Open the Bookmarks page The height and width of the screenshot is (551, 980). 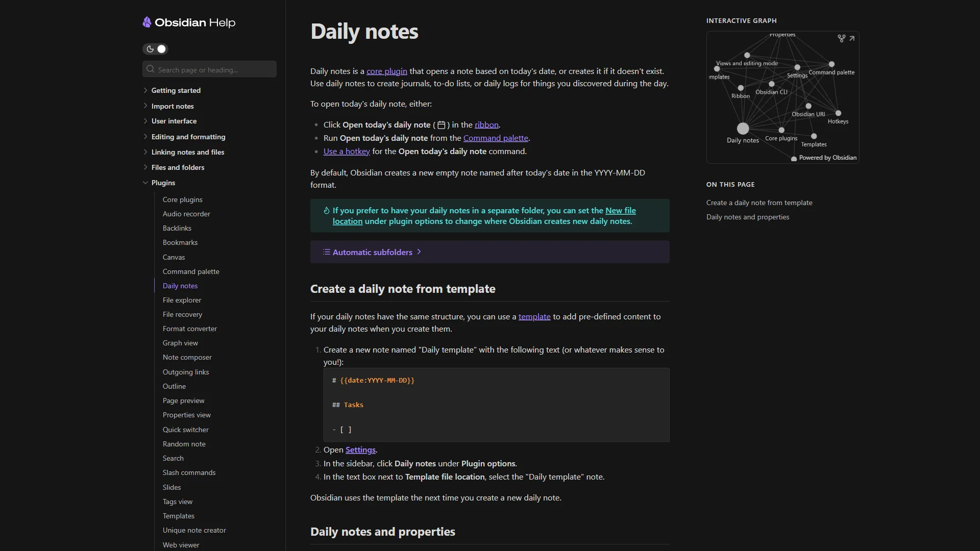(180, 242)
